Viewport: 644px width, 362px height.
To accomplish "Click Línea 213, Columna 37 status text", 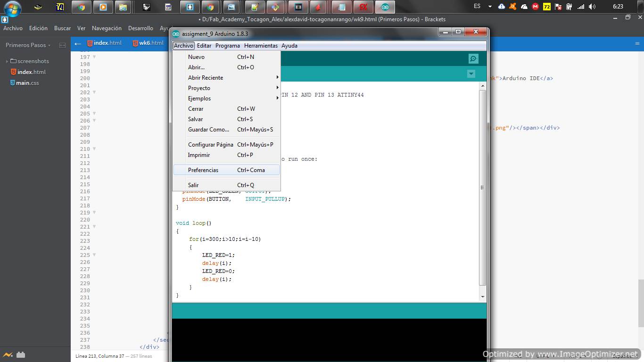I will point(99,356).
